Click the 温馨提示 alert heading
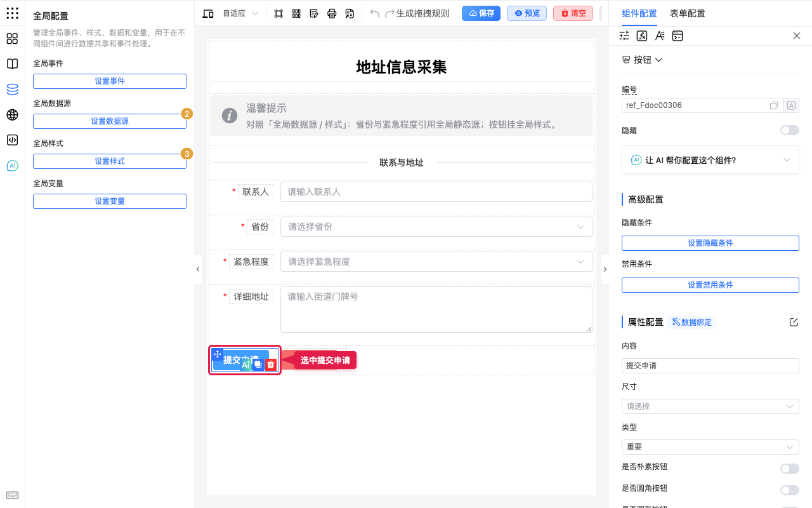The height and width of the screenshot is (508, 812). [266, 109]
